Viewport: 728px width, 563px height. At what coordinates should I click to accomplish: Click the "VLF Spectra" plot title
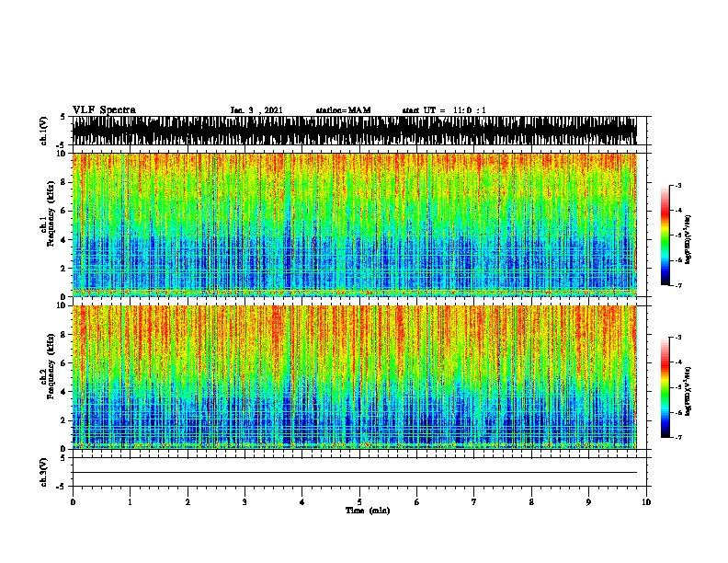(x=104, y=110)
